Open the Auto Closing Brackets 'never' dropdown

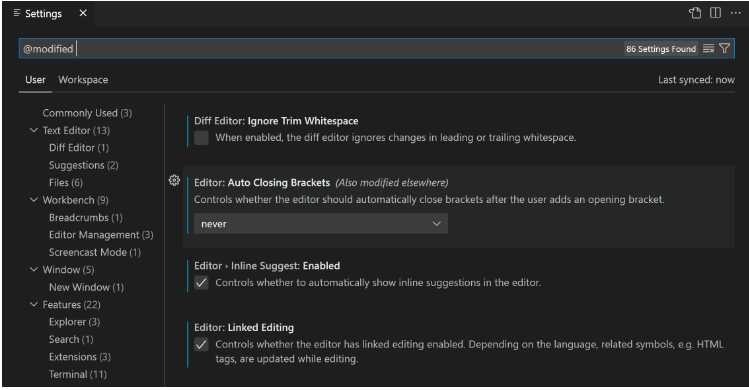click(x=321, y=224)
